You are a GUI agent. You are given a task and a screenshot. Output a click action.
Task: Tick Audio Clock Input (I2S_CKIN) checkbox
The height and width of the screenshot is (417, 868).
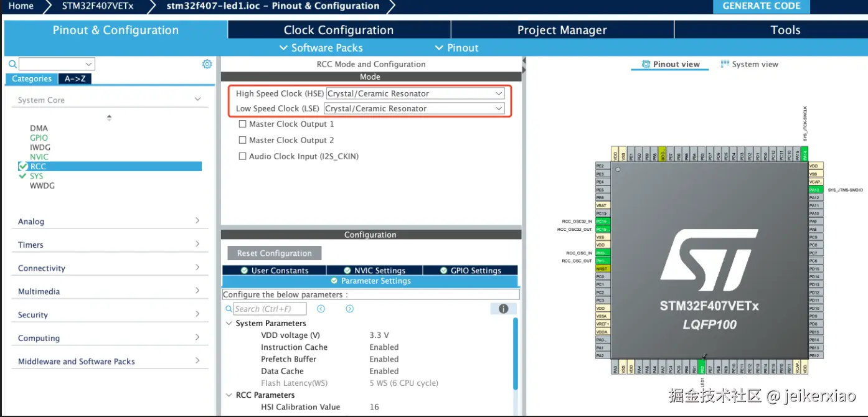(x=243, y=156)
